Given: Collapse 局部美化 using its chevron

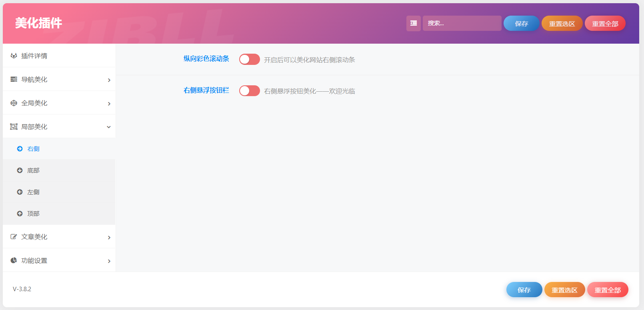Looking at the screenshot, I should tap(109, 127).
